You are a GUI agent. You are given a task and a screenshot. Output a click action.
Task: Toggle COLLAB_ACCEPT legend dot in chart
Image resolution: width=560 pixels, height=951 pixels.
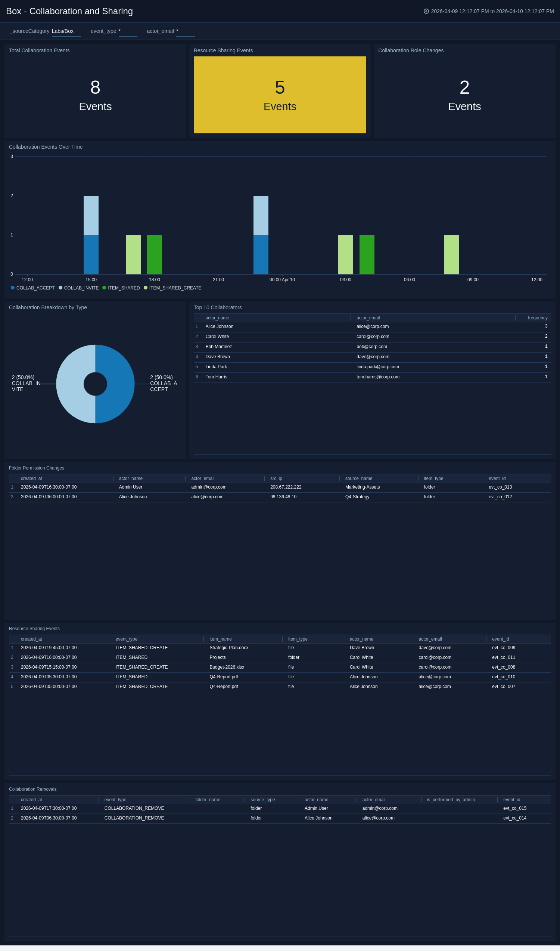click(13, 288)
